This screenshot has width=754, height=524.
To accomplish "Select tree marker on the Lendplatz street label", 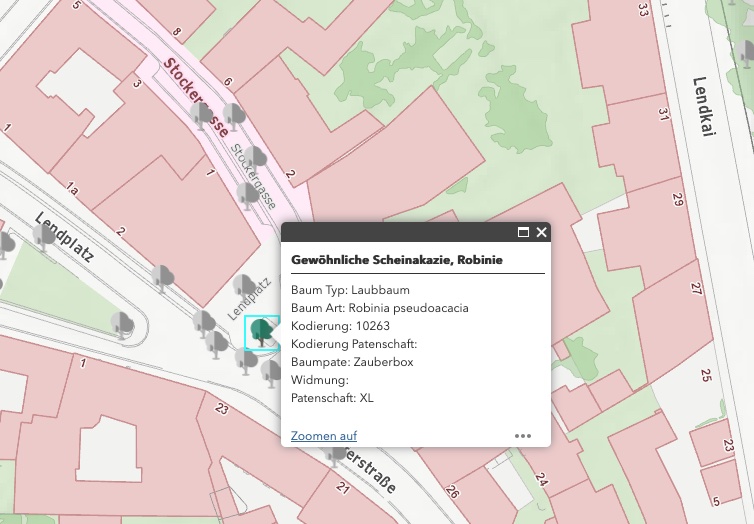I will (x=43, y=237).
